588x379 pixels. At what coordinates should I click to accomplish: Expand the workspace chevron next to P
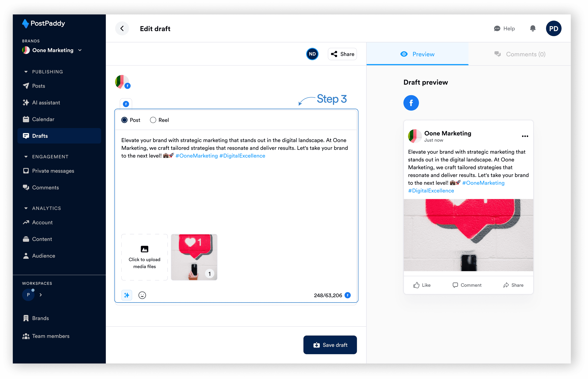click(x=41, y=295)
